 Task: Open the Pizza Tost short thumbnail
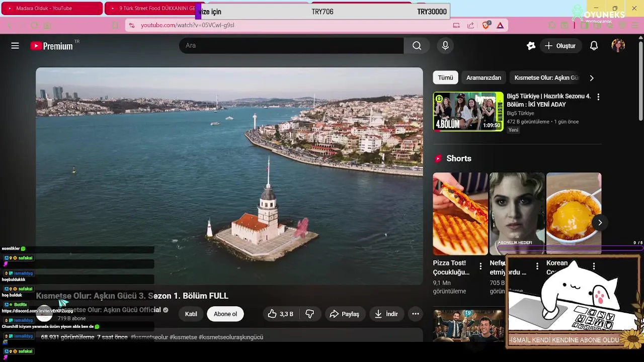click(x=460, y=214)
